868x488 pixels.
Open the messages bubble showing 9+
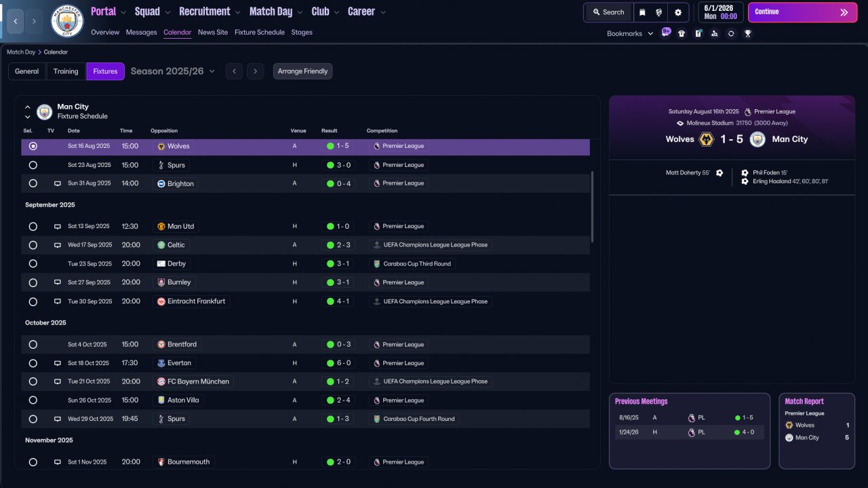coord(666,33)
